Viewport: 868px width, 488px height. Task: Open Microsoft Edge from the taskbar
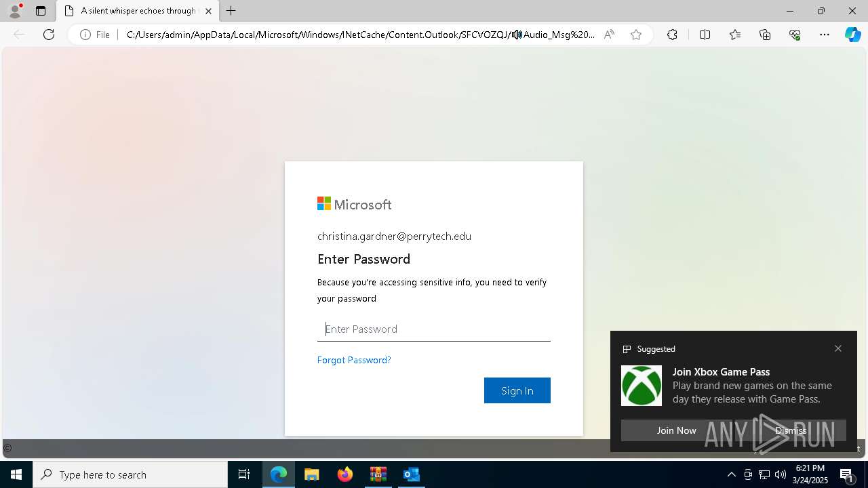point(279,474)
